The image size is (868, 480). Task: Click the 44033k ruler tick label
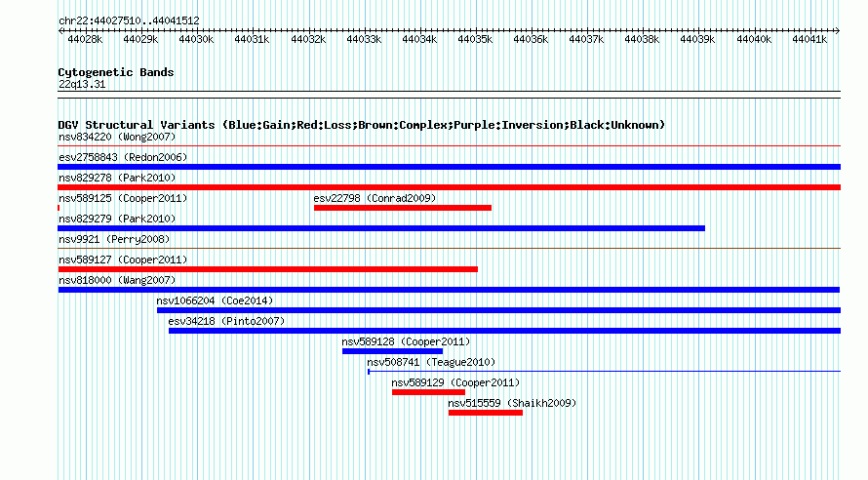pyautogui.click(x=364, y=39)
